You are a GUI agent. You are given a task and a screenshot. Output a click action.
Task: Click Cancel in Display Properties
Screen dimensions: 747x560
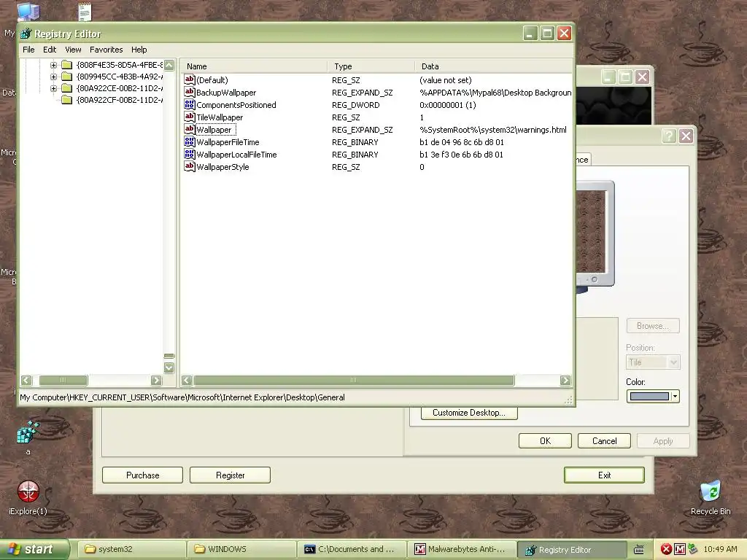(605, 441)
